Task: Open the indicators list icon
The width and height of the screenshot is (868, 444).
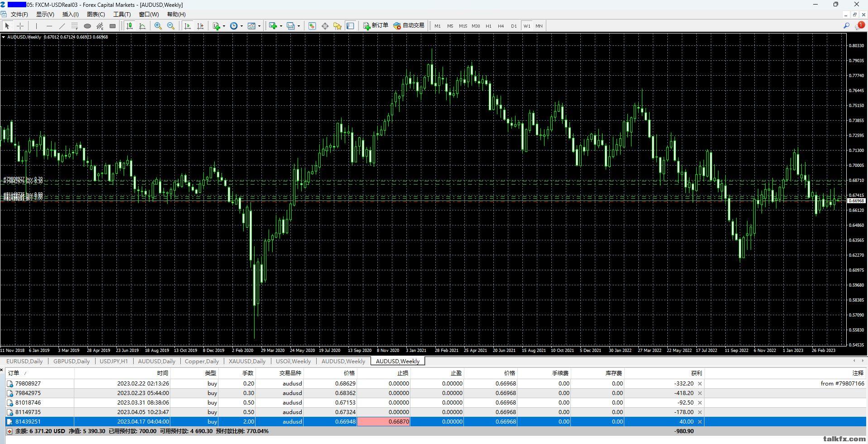Action: [x=217, y=26]
